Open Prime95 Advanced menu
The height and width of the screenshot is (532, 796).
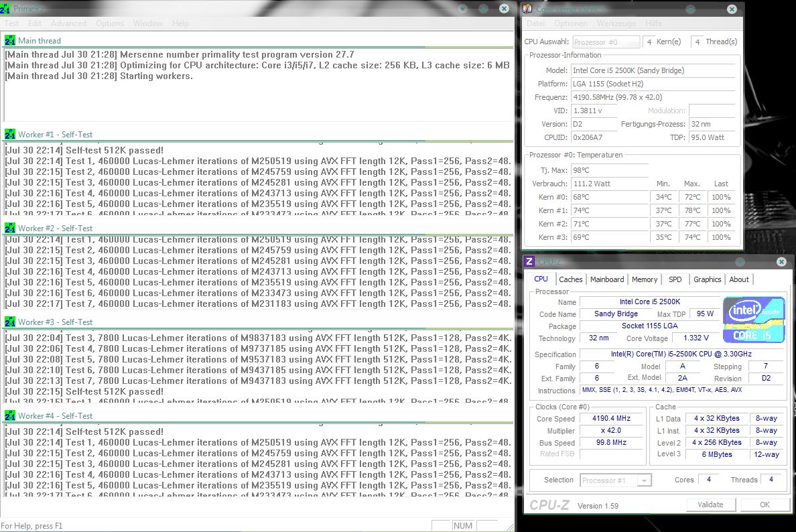[68, 23]
